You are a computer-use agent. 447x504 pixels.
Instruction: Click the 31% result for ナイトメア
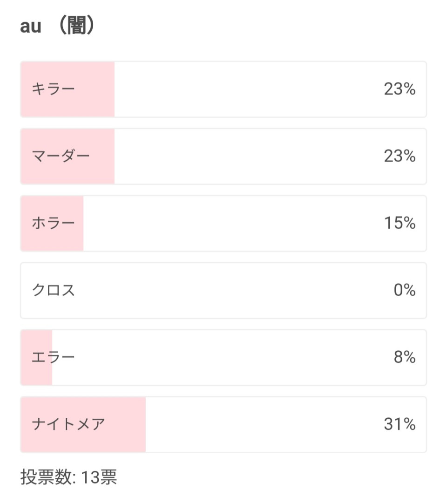400,424
